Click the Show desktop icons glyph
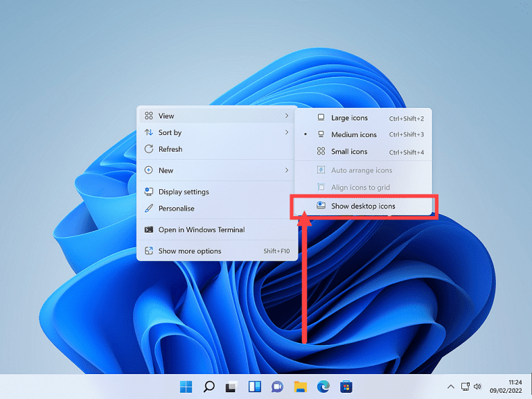This screenshot has width=532, height=399. click(x=321, y=205)
